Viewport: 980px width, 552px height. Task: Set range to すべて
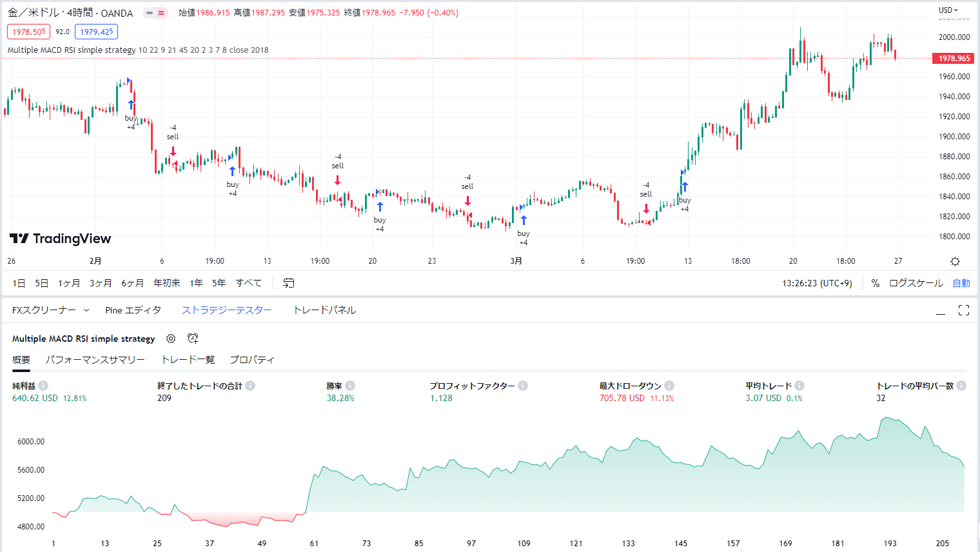(249, 283)
